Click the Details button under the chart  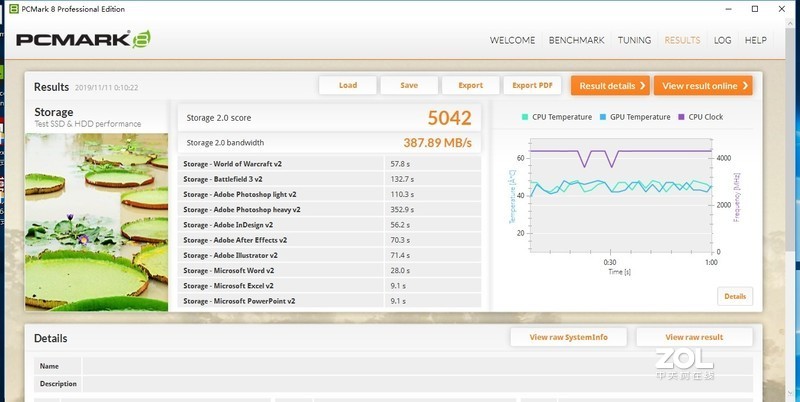pos(734,296)
